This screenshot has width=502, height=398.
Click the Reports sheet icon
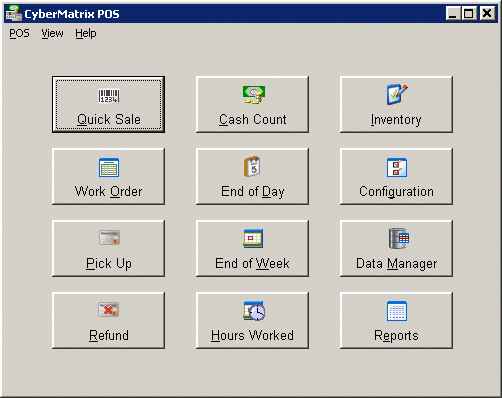coord(397,311)
